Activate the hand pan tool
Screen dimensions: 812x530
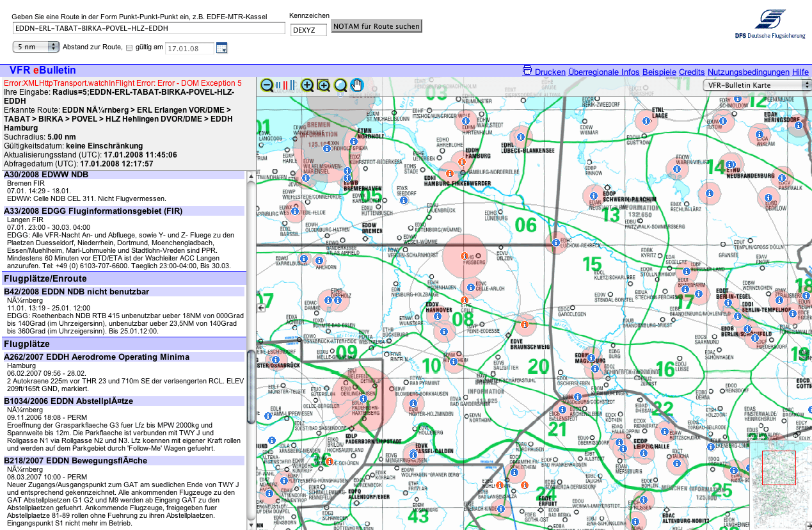[x=356, y=85]
